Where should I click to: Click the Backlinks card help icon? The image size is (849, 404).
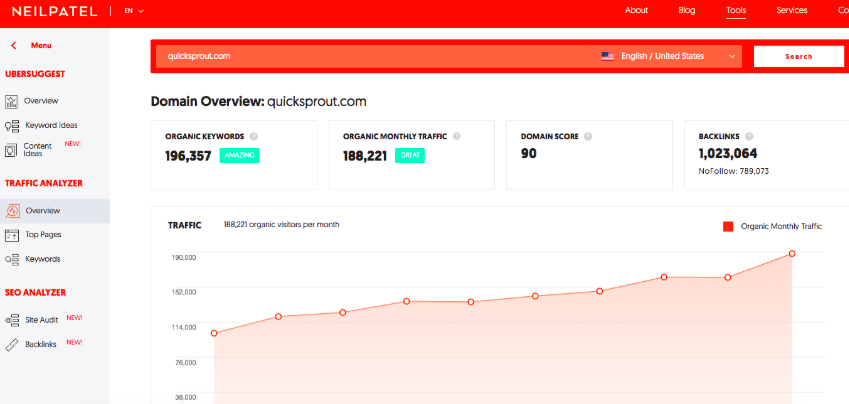[749, 136]
